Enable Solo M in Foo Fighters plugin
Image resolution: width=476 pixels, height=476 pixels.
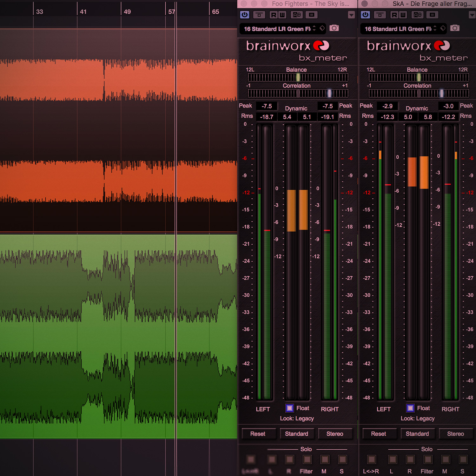click(325, 459)
